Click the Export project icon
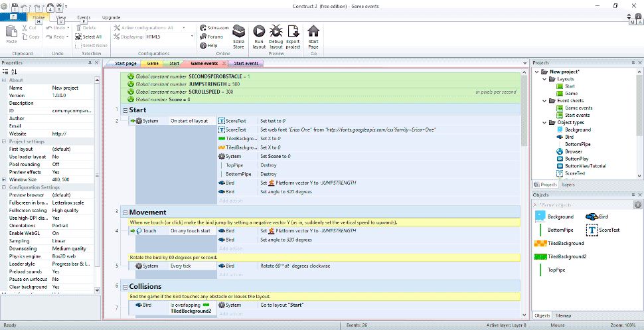Viewport: 644px width, 330px height. 293,35
